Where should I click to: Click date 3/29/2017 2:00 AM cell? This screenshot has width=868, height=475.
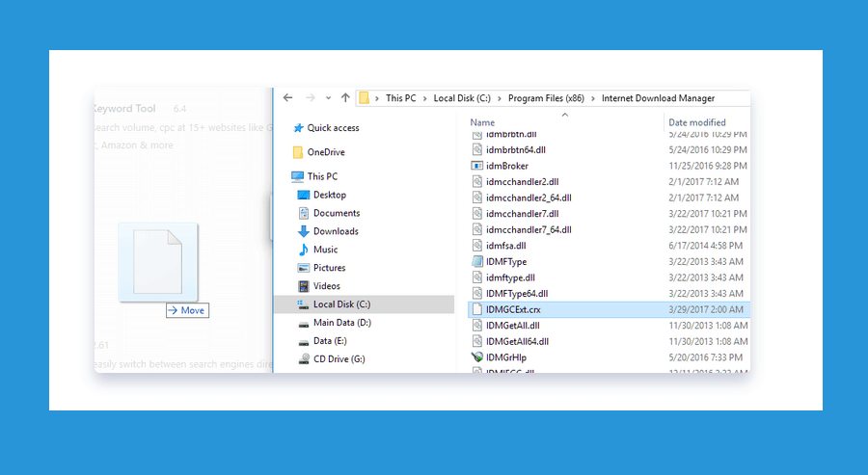click(706, 309)
